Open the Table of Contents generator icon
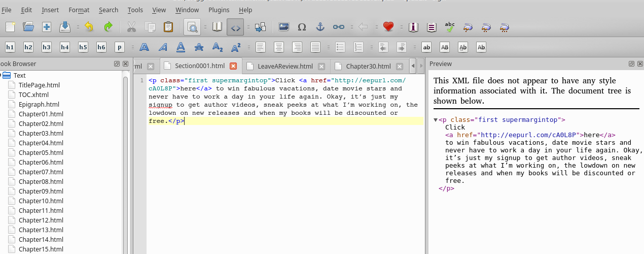Viewport: 644px width, 254px height. coord(432,27)
